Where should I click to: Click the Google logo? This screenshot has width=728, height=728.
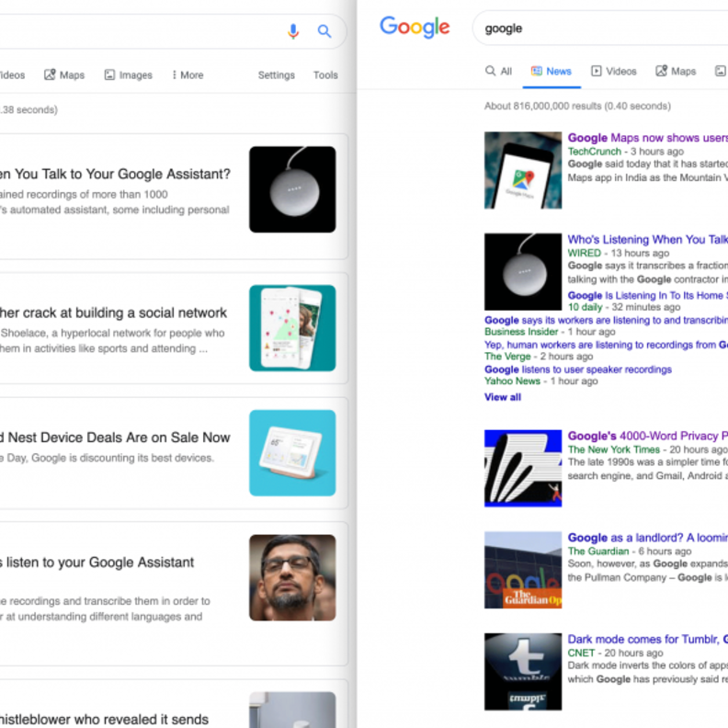415,28
